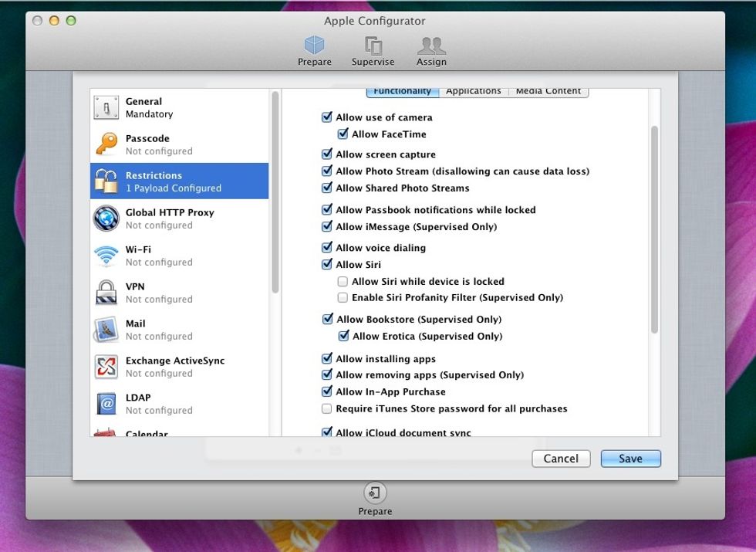Click the Passcode key icon
Viewport: 756px width, 552px height.
tap(106, 144)
